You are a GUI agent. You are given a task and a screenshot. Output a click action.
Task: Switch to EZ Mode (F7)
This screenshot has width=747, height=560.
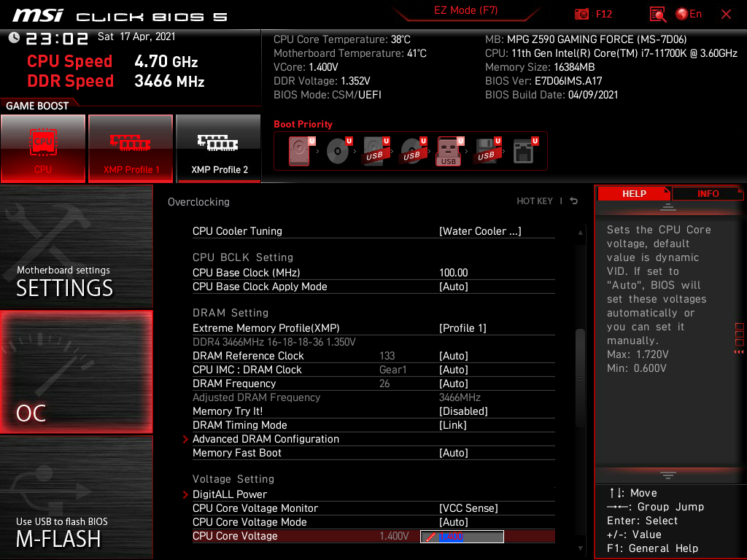(x=465, y=10)
